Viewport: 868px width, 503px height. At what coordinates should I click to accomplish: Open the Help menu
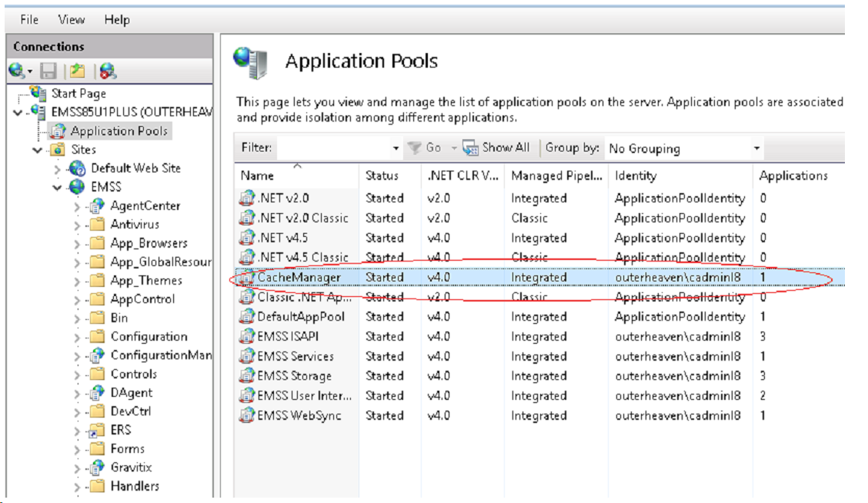click(x=117, y=19)
